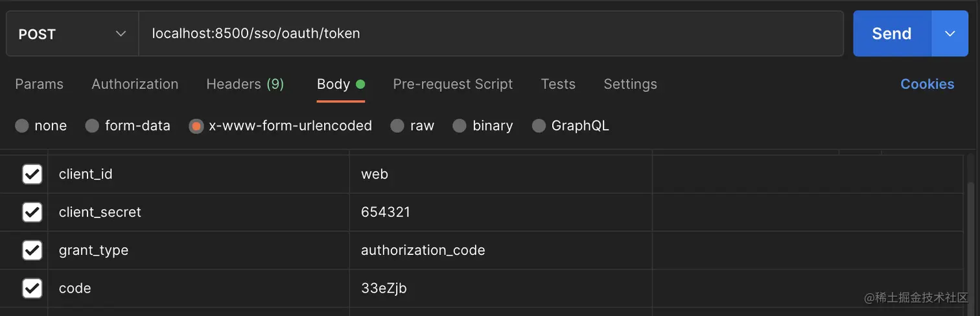
Task: Expand the Send options arrow
Action: [950, 34]
